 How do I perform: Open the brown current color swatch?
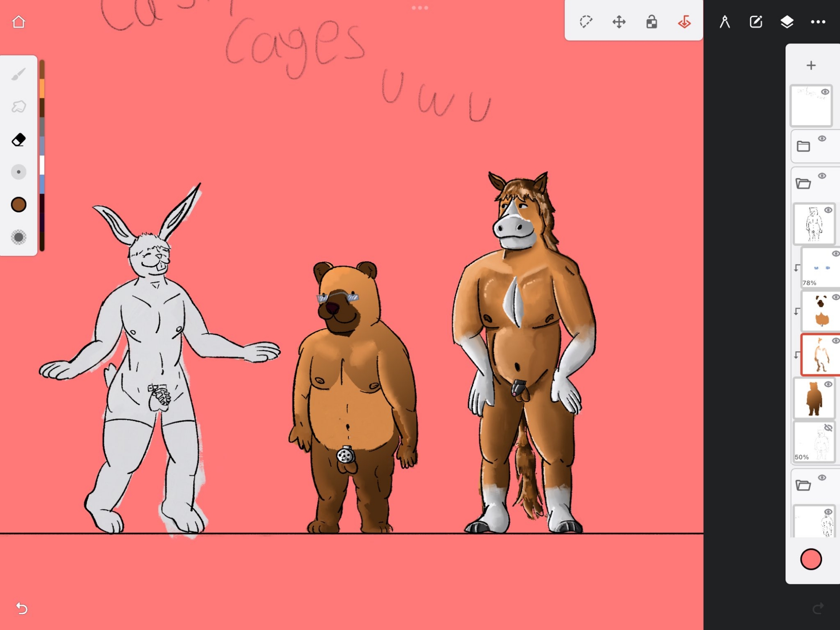[x=18, y=205]
